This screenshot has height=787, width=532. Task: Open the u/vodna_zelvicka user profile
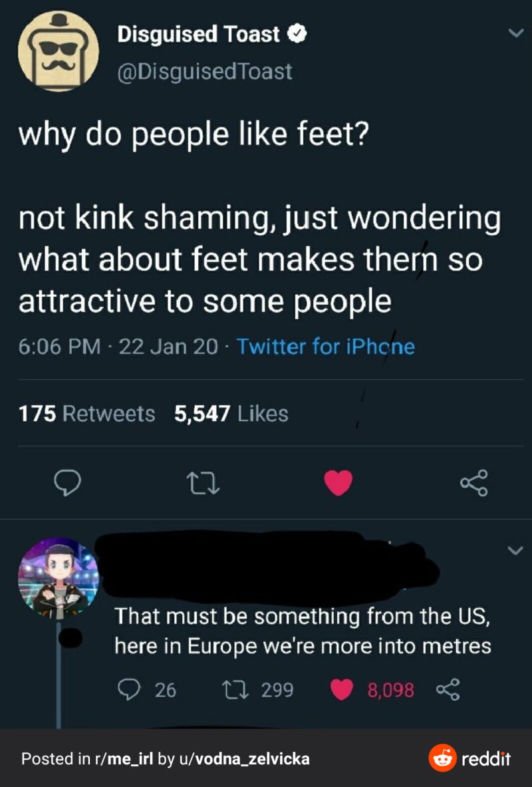243,758
